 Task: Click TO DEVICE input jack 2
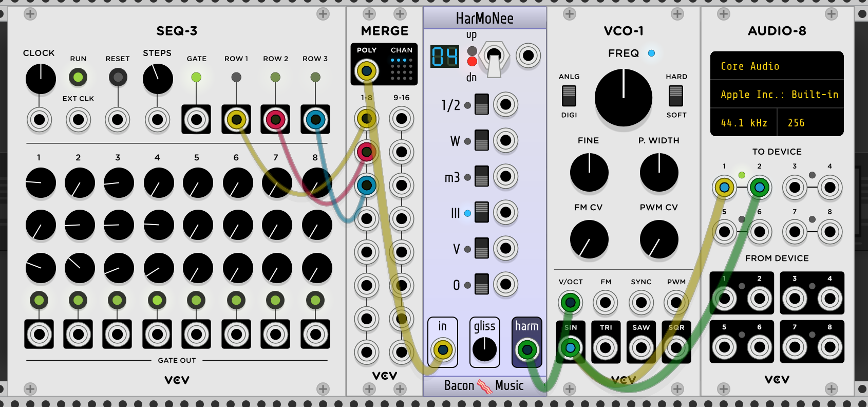click(759, 188)
